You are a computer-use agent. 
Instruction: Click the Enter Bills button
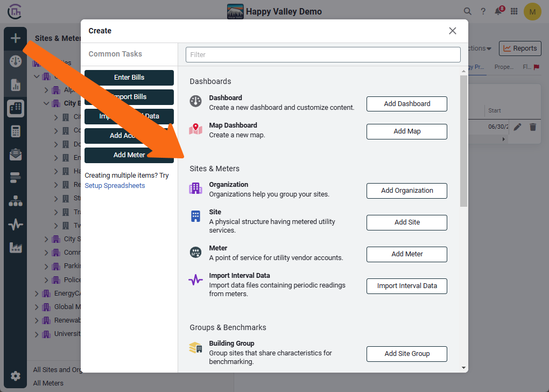tap(129, 78)
